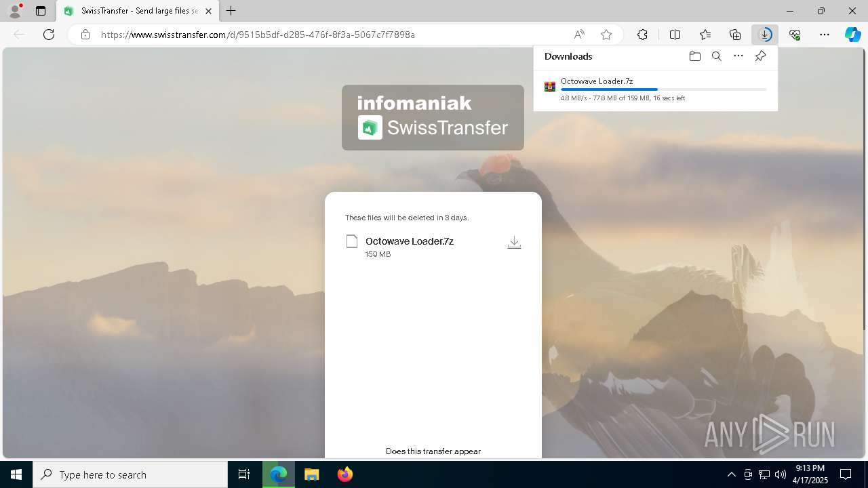This screenshot has width=868, height=488.
Task: Search downloads with magnifier icon
Action: click(x=716, y=56)
